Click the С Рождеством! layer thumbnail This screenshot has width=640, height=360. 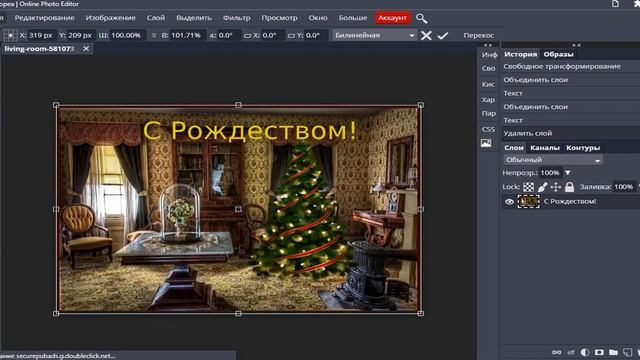[529, 202]
